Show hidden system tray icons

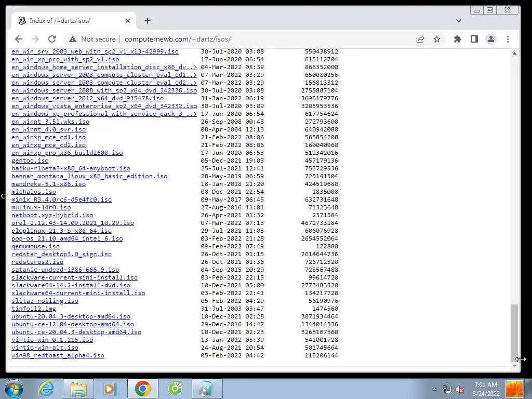(x=434, y=389)
